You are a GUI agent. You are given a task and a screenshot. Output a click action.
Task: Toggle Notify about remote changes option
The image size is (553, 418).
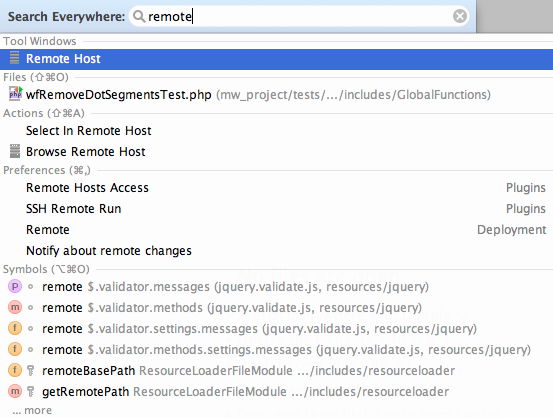tap(276, 250)
